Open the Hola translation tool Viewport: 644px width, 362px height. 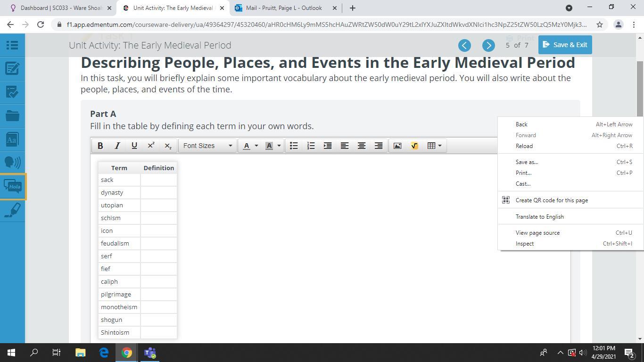point(12,187)
